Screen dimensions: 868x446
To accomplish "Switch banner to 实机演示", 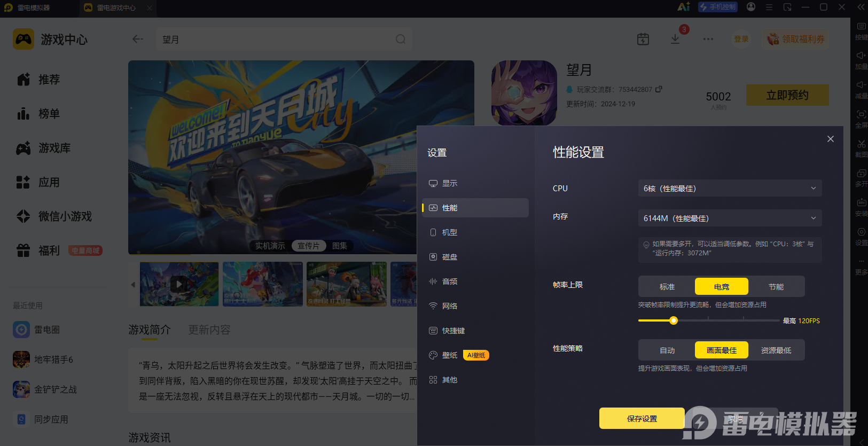I will [270, 246].
